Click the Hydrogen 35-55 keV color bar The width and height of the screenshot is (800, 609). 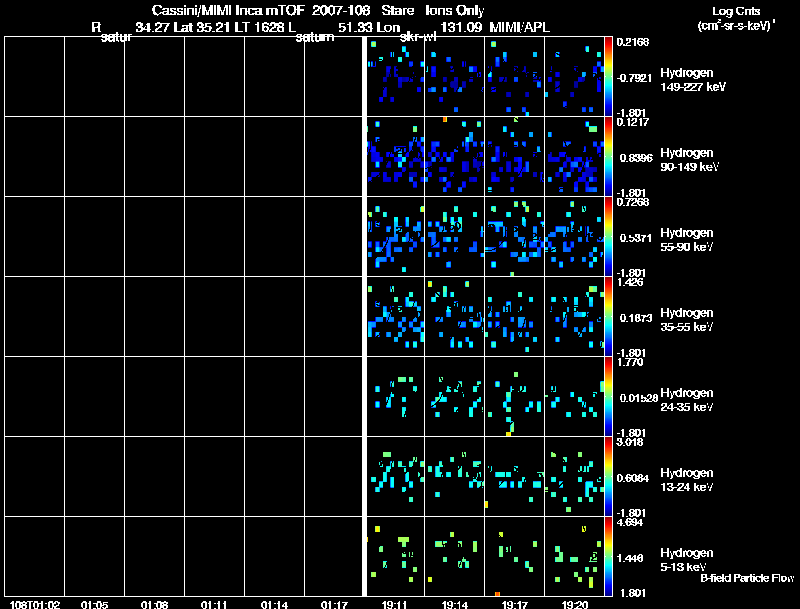[x=608, y=316]
